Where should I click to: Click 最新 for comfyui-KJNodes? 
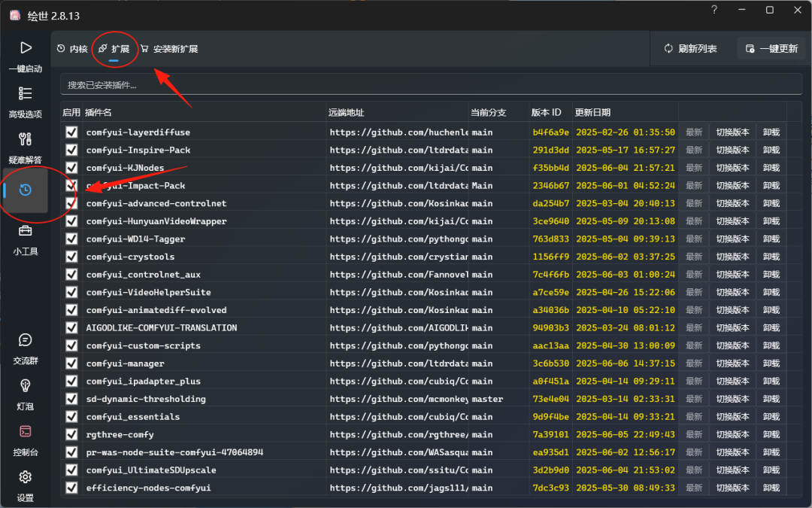click(x=694, y=167)
